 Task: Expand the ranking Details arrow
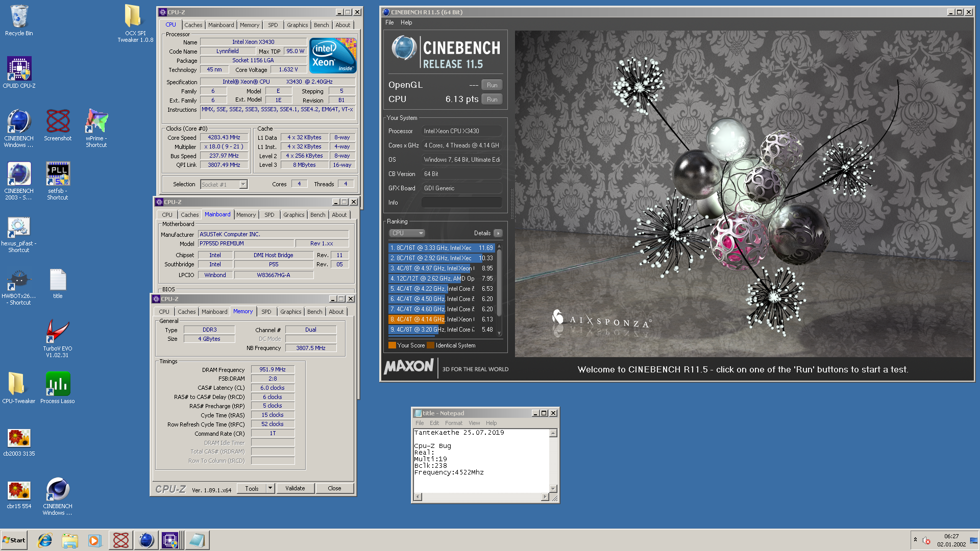[498, 233]
